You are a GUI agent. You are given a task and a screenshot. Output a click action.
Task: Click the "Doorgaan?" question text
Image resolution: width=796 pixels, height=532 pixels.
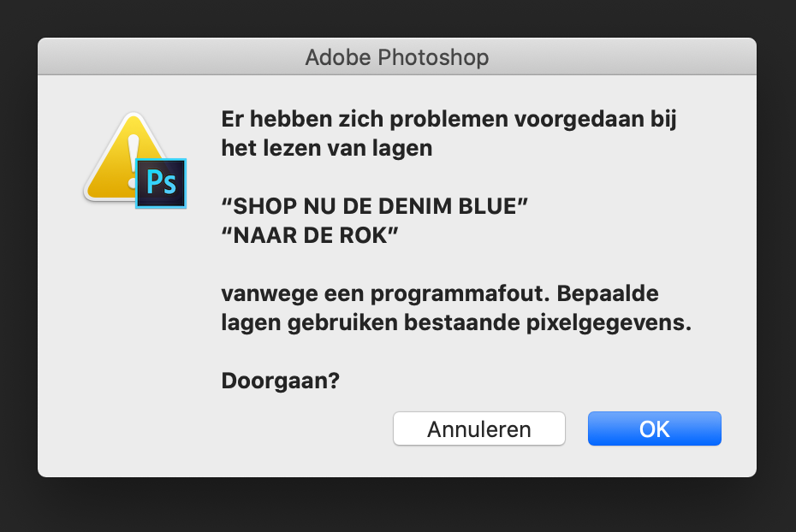point(281,381)
